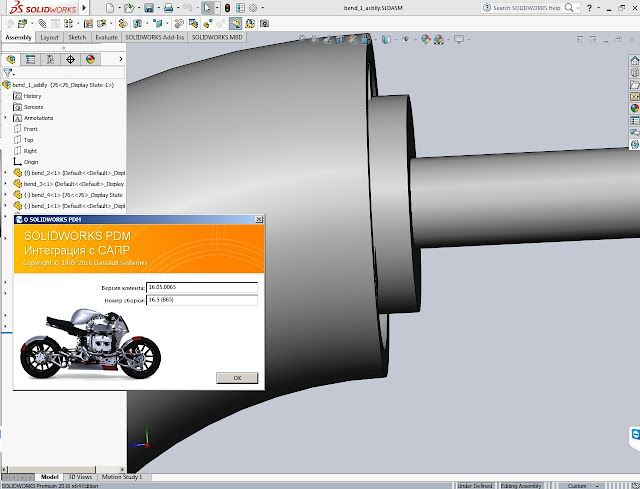Click the Linear Component Pattern icon

coord(68,24)
